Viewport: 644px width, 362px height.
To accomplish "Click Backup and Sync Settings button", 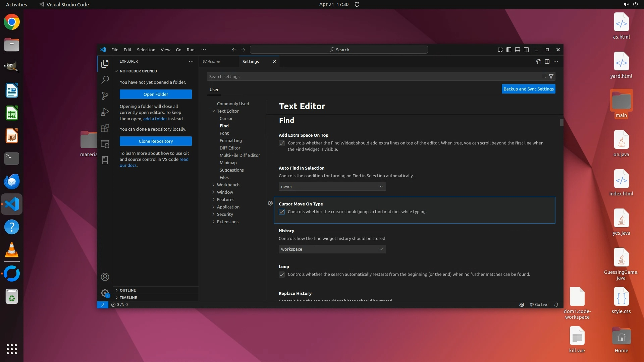I will click(528, 89).
